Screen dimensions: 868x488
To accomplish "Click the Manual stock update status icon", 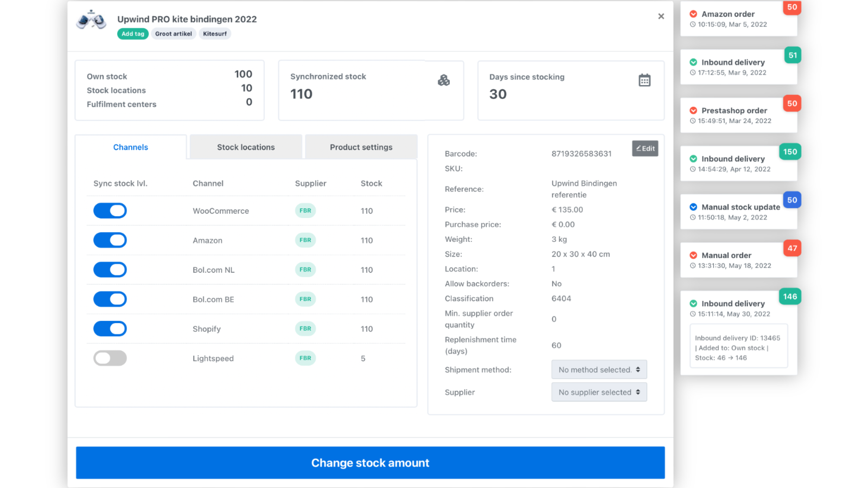I will (693, 207).
